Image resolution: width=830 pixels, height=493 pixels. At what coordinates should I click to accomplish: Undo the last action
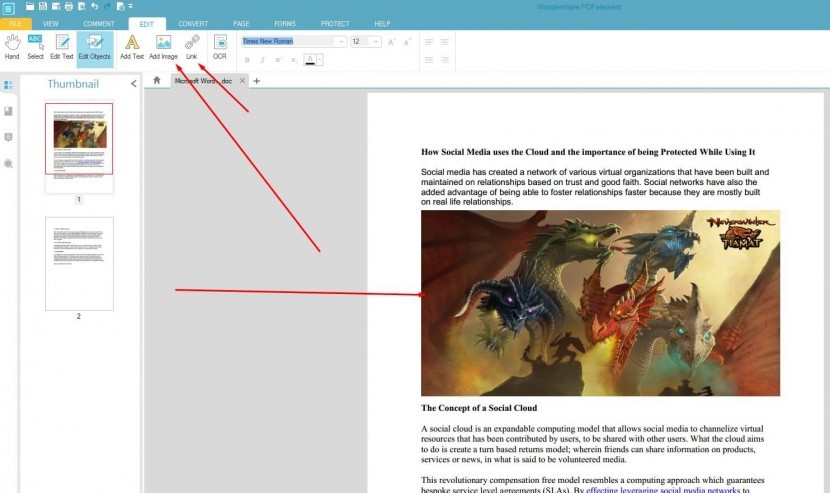click(x=94, y=6)
